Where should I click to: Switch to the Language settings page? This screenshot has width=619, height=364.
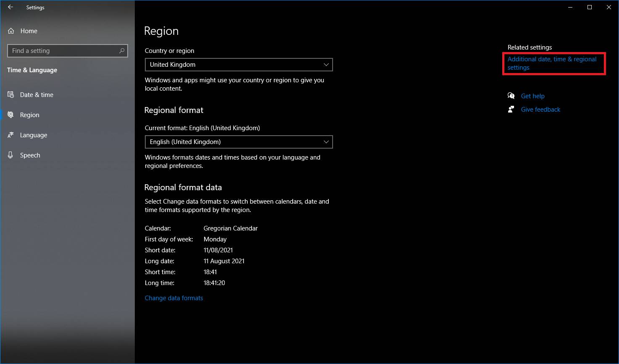click(x=34, y=135)
